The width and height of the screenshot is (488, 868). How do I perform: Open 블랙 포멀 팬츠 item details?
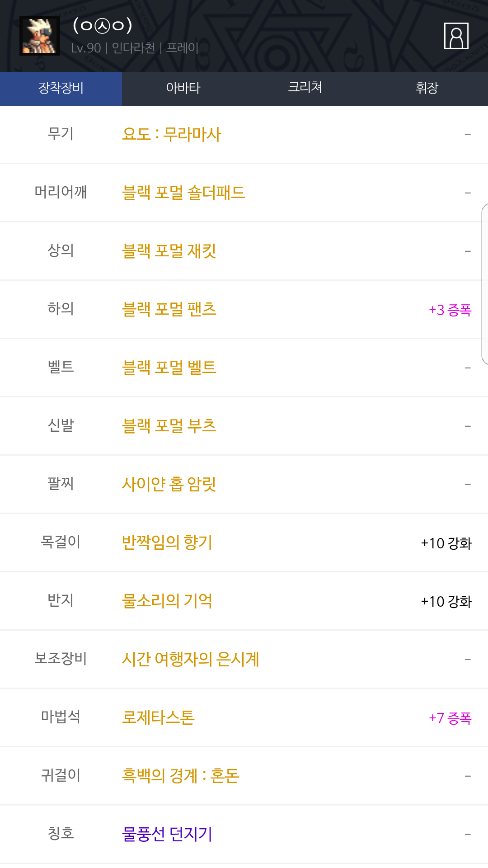[169, 309]
